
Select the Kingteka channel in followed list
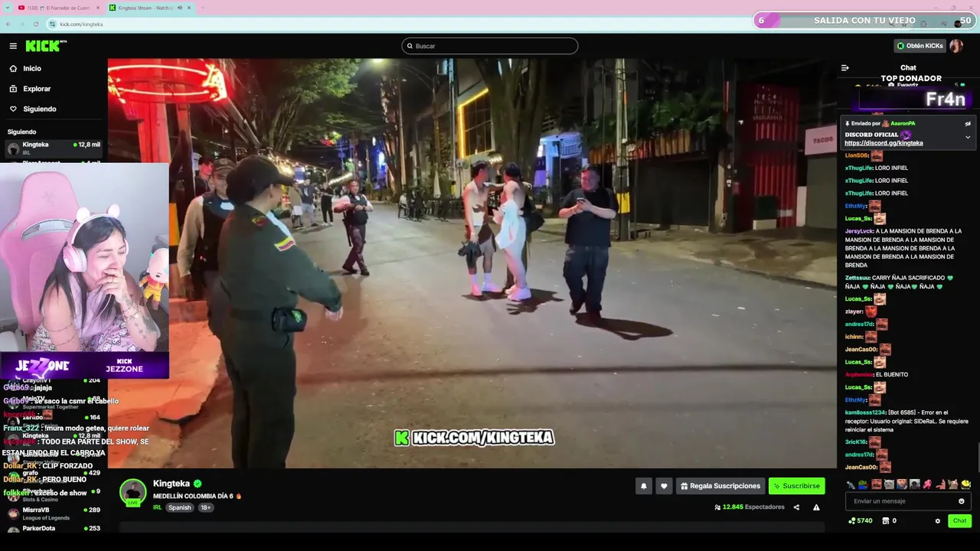click(x=52, y=148)
